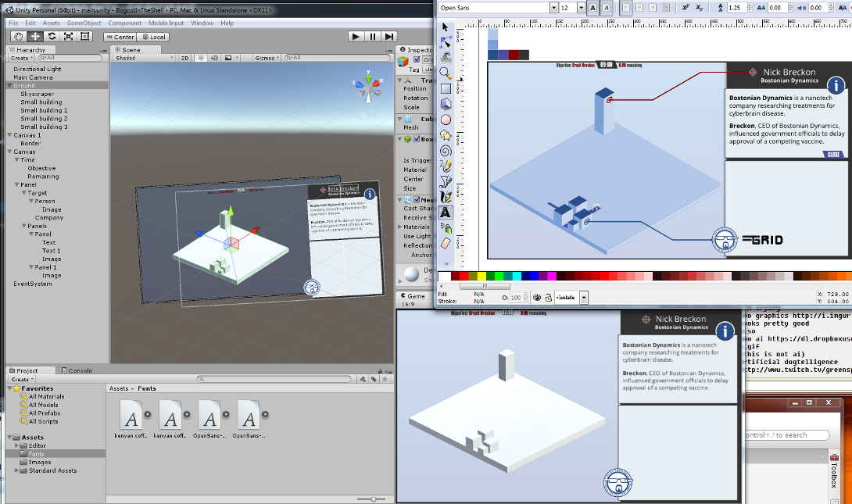852x504 pixels.
Task: Click the Play button in Unity
Action: 356,37
